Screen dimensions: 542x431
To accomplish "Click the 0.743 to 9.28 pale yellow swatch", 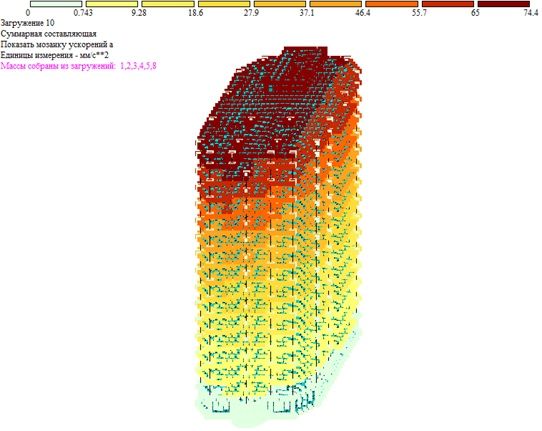I will pyautogui.click(x=112, y=4).
